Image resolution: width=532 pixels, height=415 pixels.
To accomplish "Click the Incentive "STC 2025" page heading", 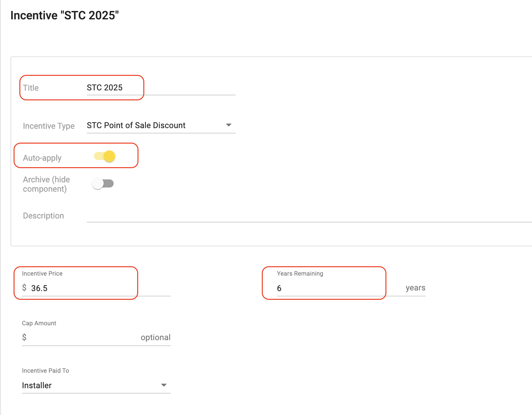I will point(65,15).
